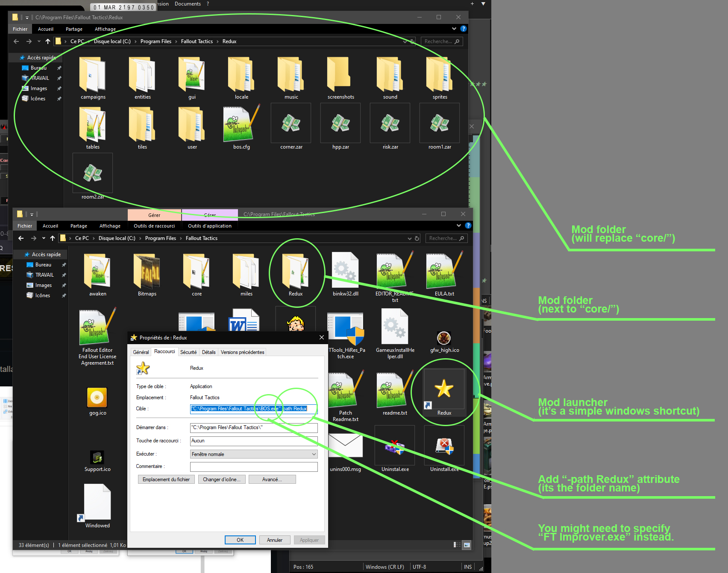Select the awaken folder in Fallout Tactics window
The width and height of the screenshot is (728, 573).
(x=98, y=275)
